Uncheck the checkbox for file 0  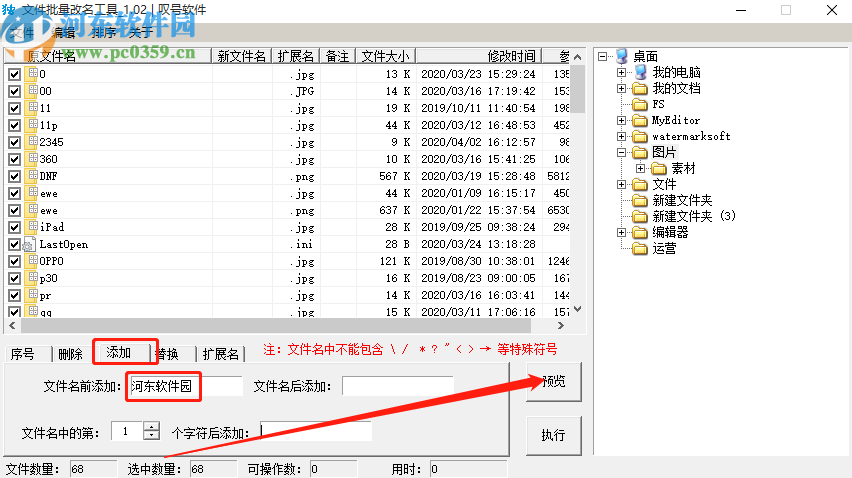pyautogui.click(x=14, y=74)
